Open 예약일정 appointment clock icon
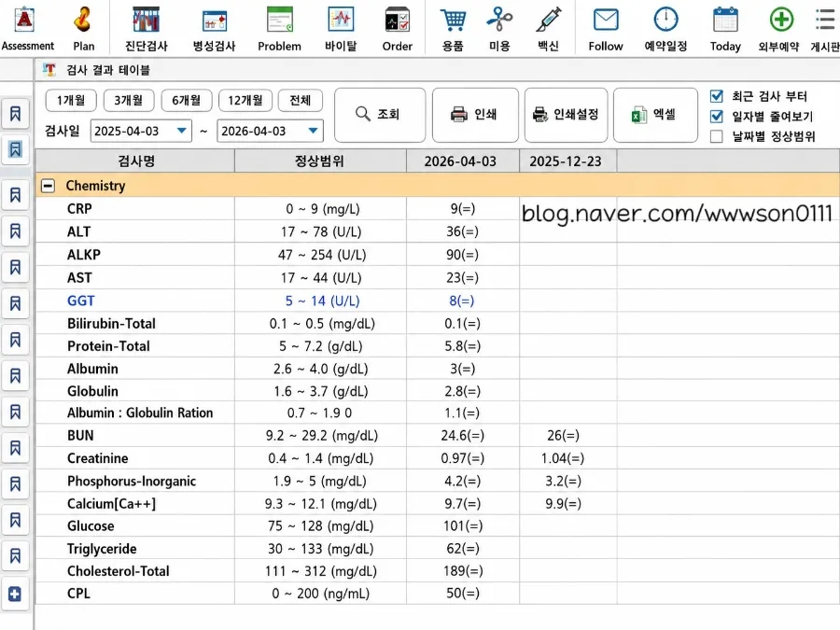The width and height of the screenshot is (840, 630). click(665, 20)
